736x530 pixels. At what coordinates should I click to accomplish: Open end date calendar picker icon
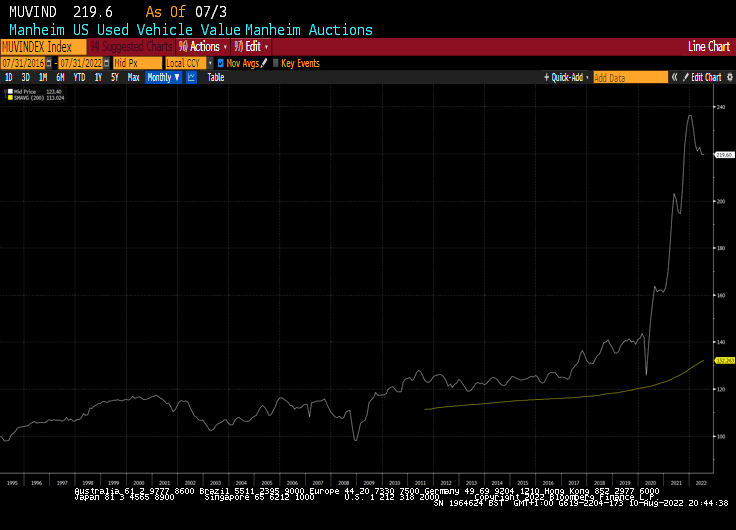[105, 63]
